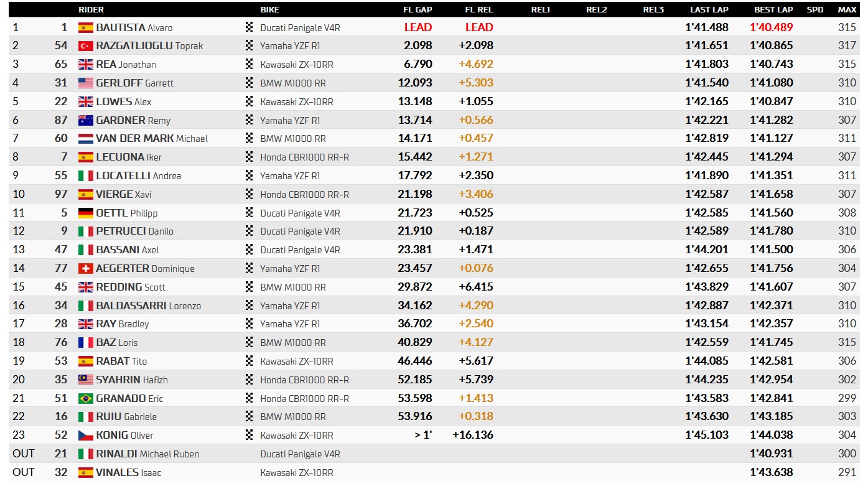Click the chequered flag icon in Ruiu's row
This screenshot has height=481, width=868.
[x=250, y=416]
